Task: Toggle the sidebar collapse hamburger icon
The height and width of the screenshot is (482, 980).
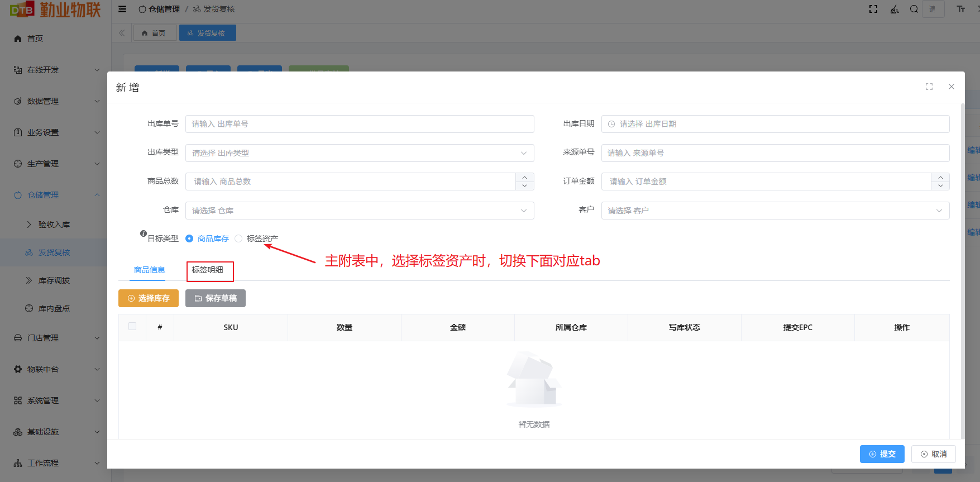Action: 122,9
